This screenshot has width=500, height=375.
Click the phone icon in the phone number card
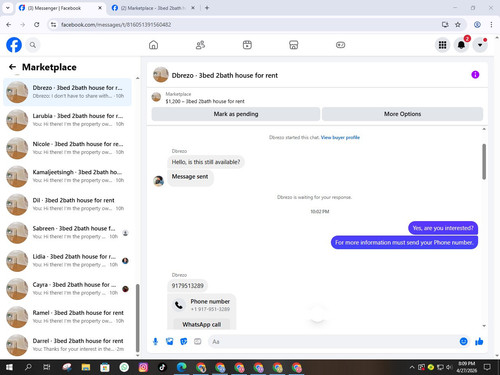coord(179,305)
